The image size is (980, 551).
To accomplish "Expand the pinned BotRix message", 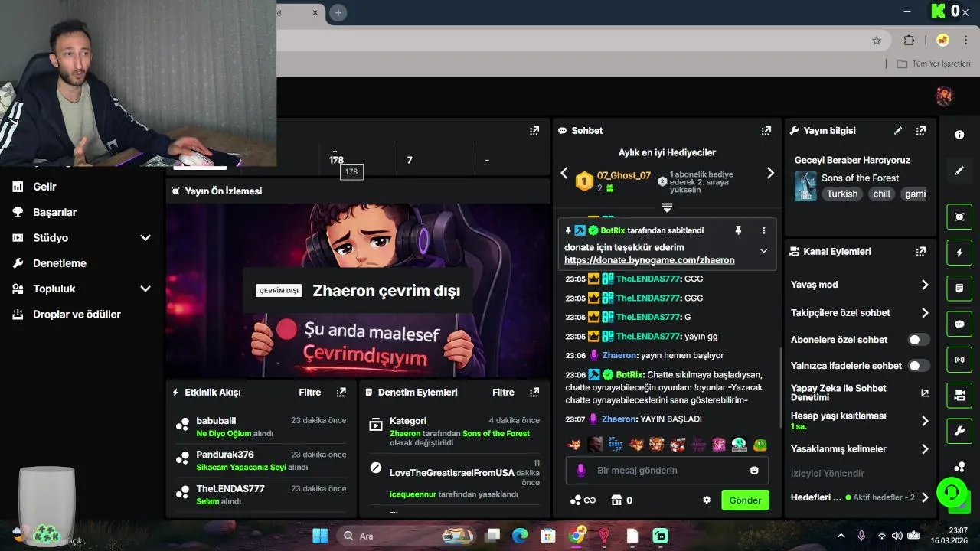I will 763,251.
